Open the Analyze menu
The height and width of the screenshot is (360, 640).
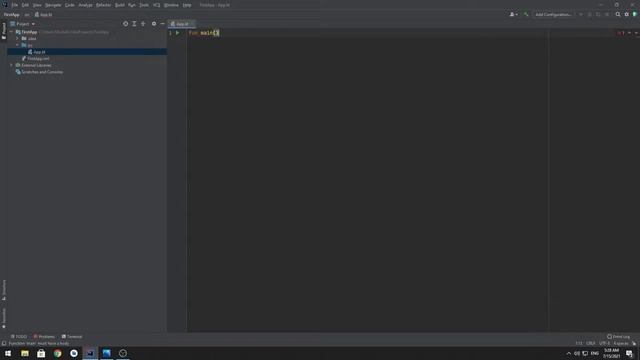85,5
